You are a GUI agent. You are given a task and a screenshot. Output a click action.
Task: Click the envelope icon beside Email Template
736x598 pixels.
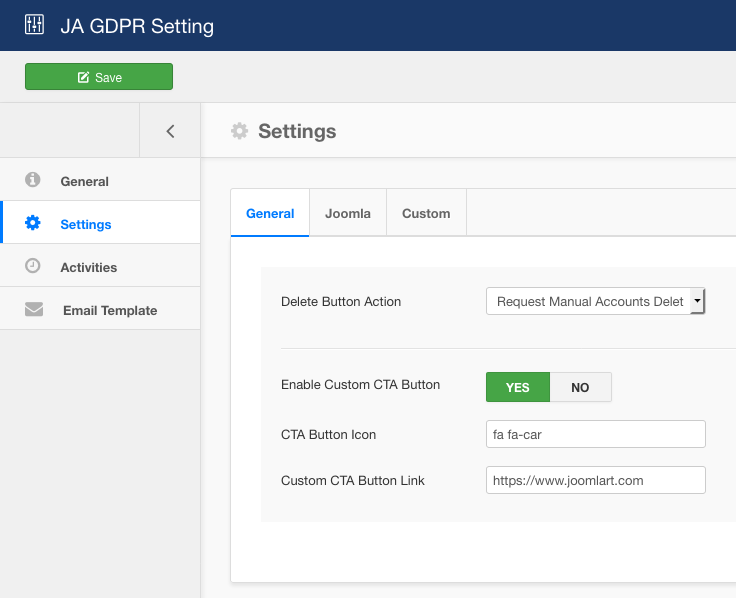(x=34, y=309)
